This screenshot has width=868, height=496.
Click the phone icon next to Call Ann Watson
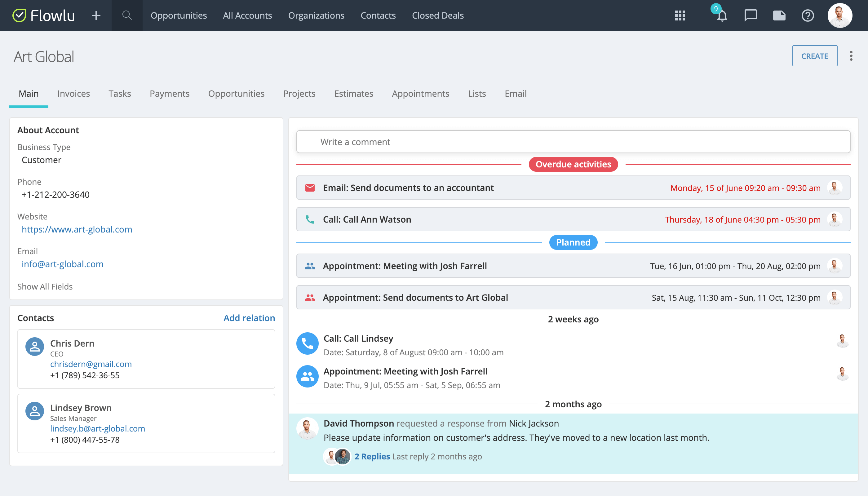tap(310, 219)
